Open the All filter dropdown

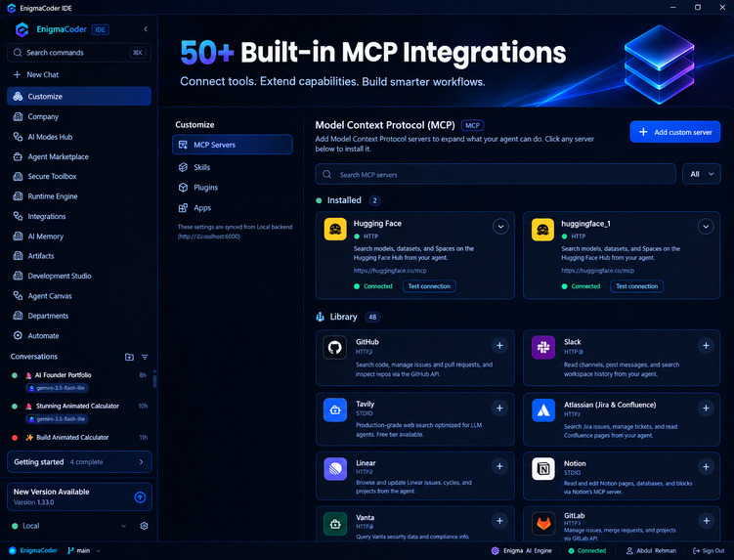coord(701,174)
